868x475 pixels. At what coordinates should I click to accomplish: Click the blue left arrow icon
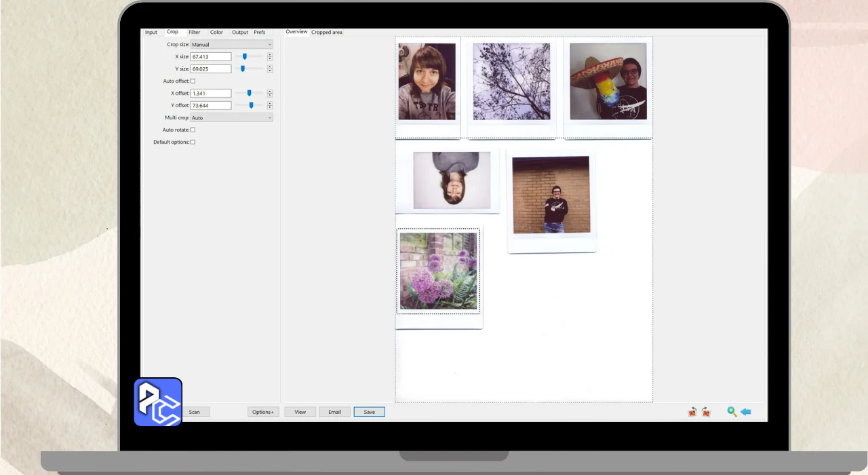click(x=746, y=412)
